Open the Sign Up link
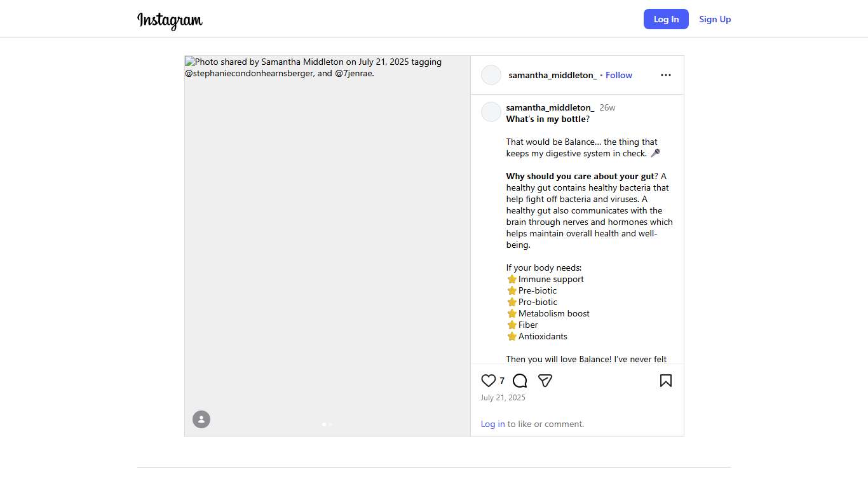The height and width of the screenshot is (488, 868). (x=715, y=19)
